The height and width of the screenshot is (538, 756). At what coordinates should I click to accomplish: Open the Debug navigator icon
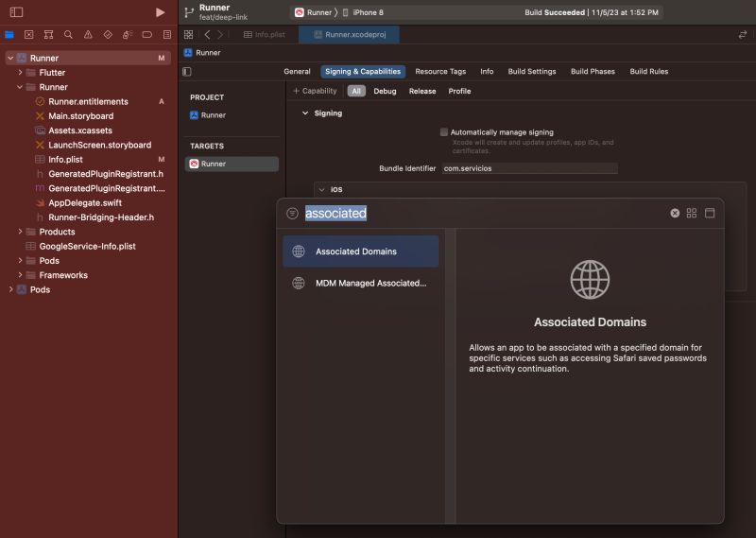pos(128,35)
